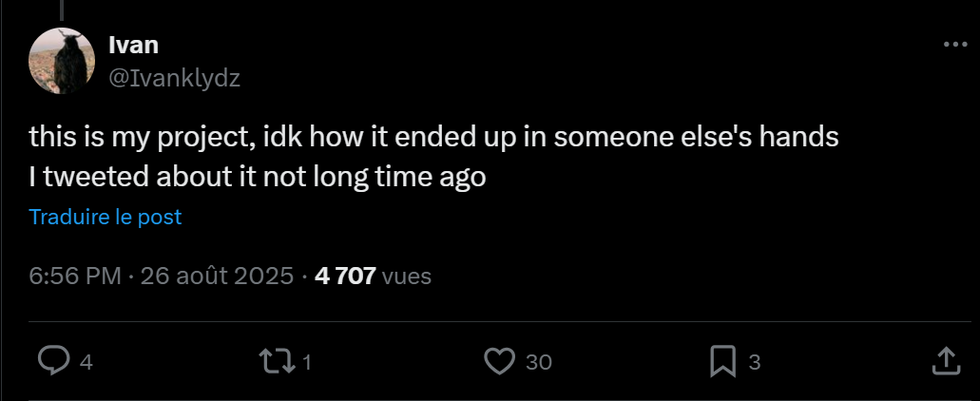Click the repost count number 1

tap(307, 361)
